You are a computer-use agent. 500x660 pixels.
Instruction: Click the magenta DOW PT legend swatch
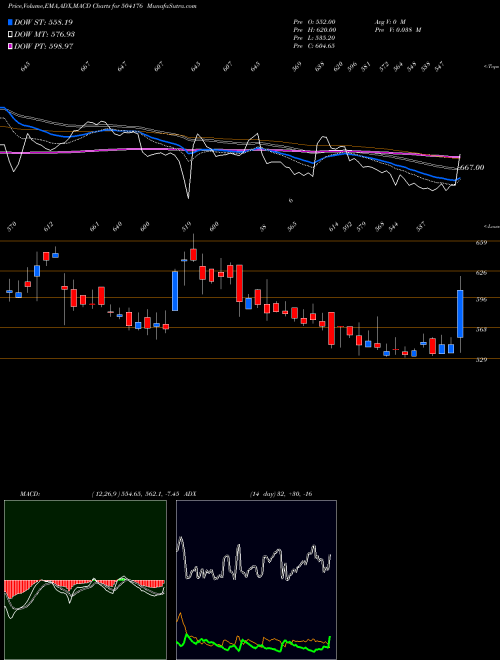click(10, 46)
